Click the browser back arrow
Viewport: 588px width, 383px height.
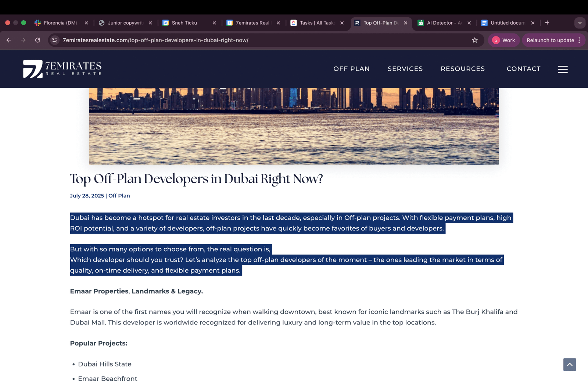pos(9,40)
